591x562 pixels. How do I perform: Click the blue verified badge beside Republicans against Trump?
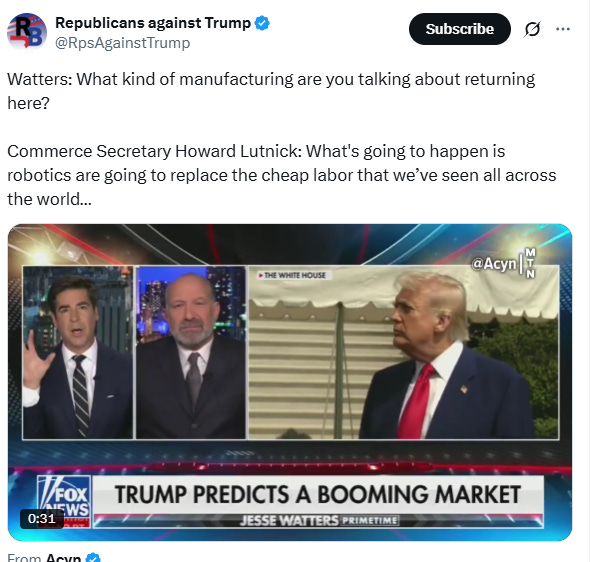point(262,23)
